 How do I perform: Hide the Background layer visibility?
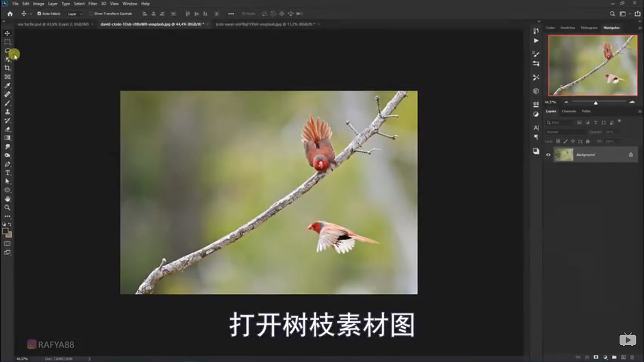coord(547,154)
